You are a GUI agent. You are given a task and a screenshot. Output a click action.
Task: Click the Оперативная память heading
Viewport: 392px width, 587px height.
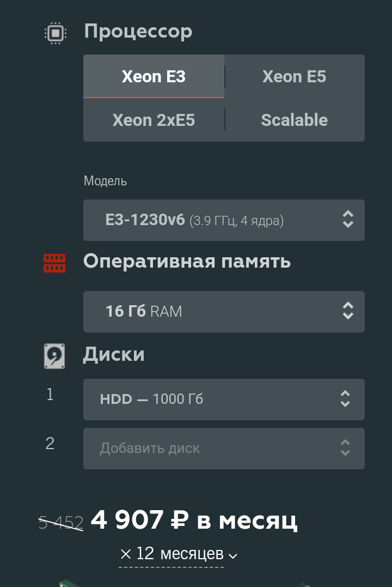(x=187, y=261)
